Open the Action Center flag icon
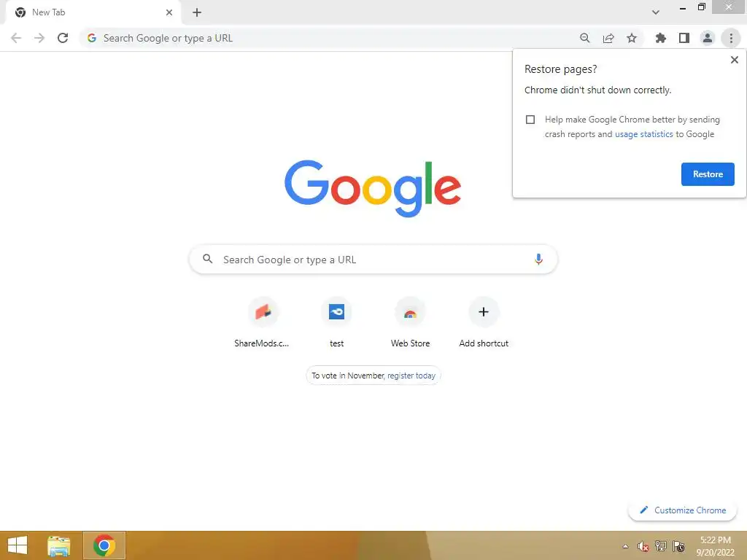This screenshot has height=560, width=747. point(678,546)
